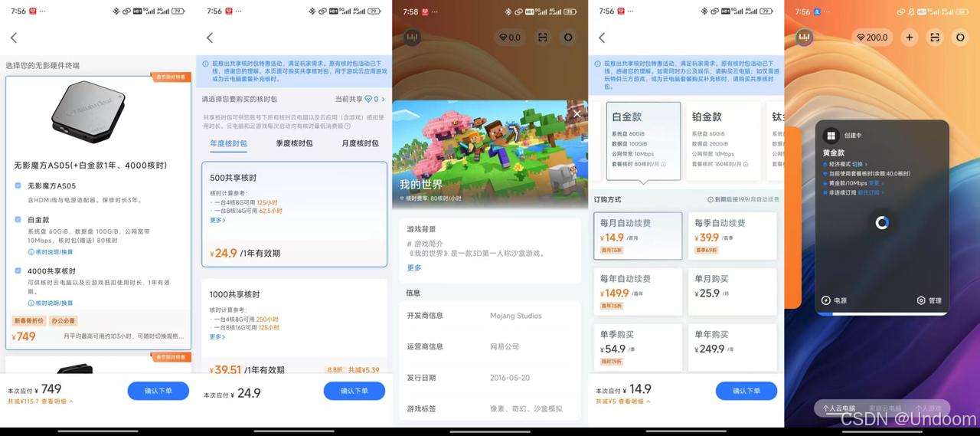Tap circle icon on 我的世界 game screen
Image resolution: width=980 pixels, height=436 pixels.
568,37
